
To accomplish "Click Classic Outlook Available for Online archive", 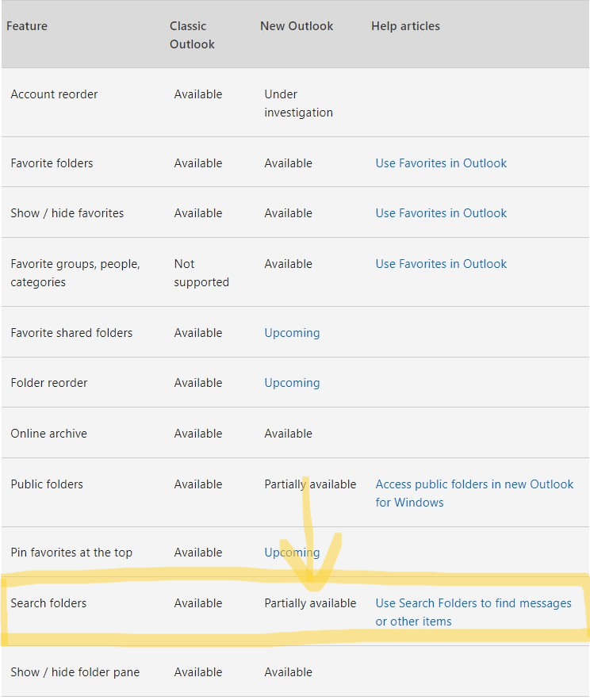I will pyautogui.click(x=198, y=434).
